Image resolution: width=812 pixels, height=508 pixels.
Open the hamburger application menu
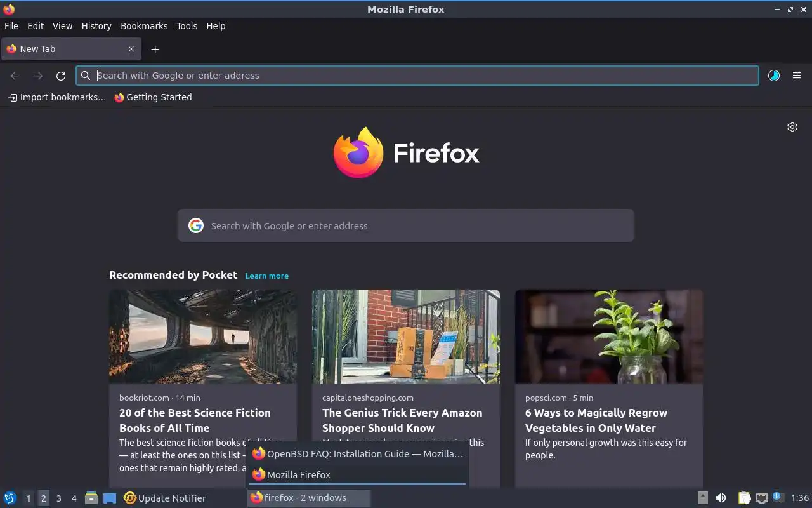[x=797, y=76]
